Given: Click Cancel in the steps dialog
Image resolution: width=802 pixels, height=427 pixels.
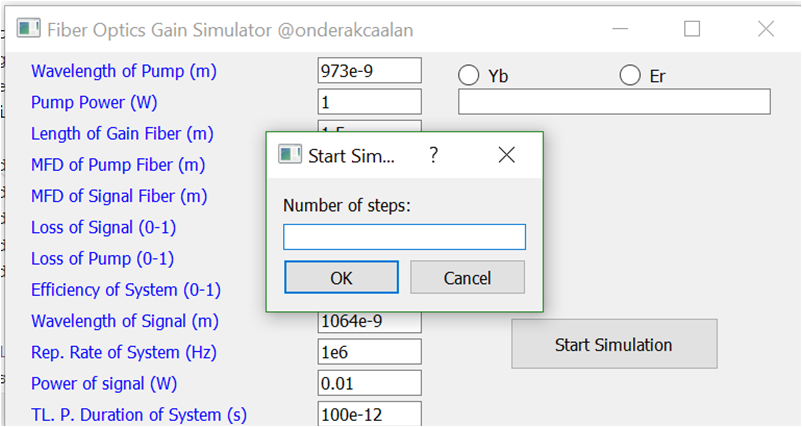Looking at the screenshot, I should (467, 277).
